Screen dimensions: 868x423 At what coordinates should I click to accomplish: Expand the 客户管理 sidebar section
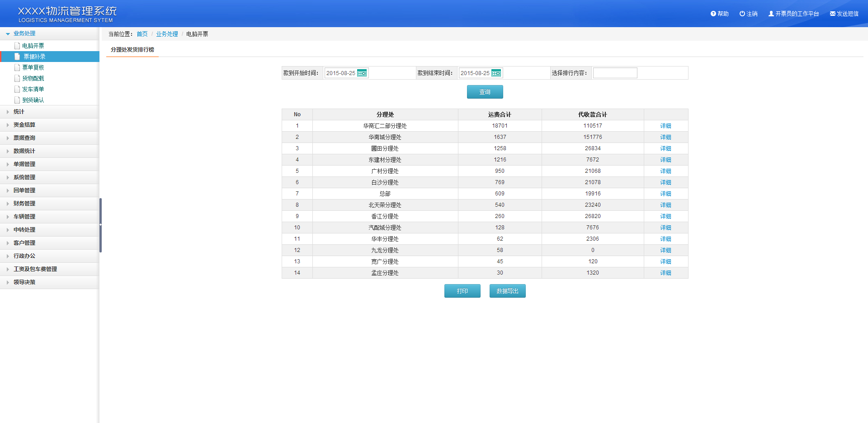[x=49, y=243]
